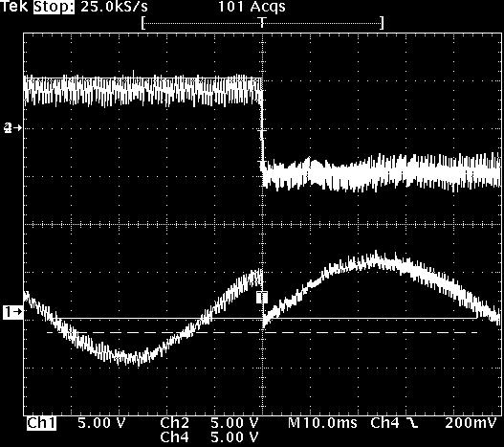The height and width of the screenshot is (447, 504).
Task: Click the Ch1 highlighted channel label
Action: tap(41, 423)
